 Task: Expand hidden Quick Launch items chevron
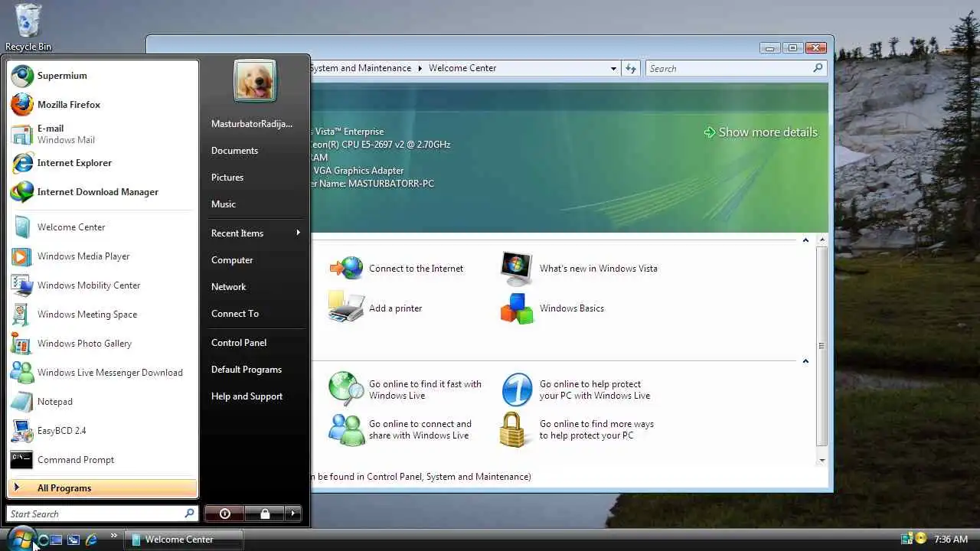click(114, 536)
